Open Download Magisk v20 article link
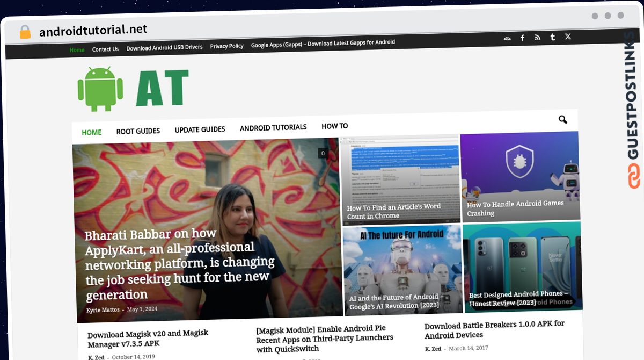 click(x=148, y=339)
